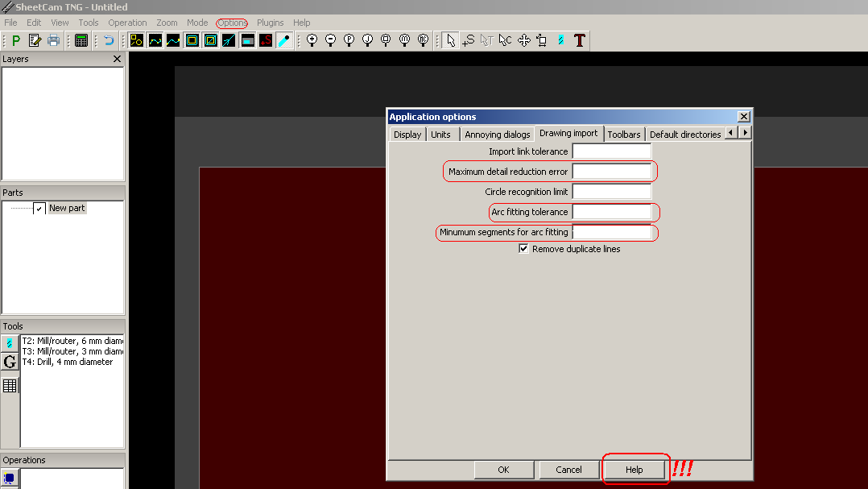This screenshot has width=868, height=489.
Task: Click the printer icon in the toolbar
Action: coord(53,40)
